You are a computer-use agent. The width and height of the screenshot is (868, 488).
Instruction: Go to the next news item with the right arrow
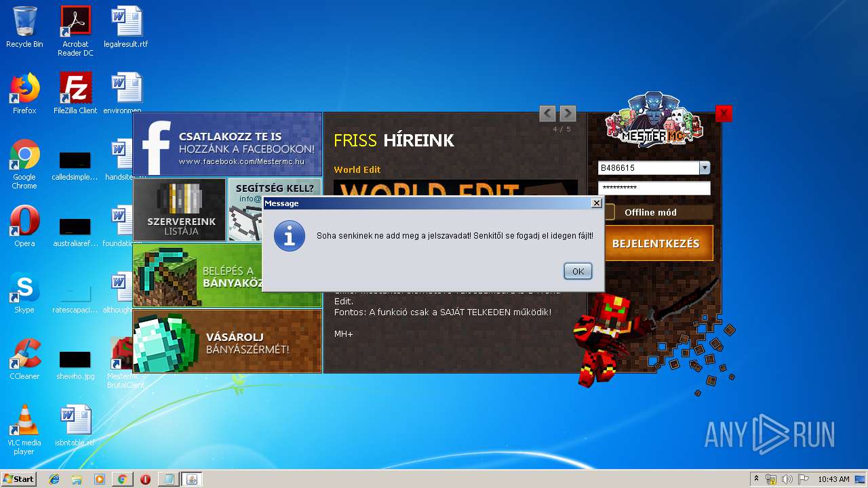tap(568, 113)
